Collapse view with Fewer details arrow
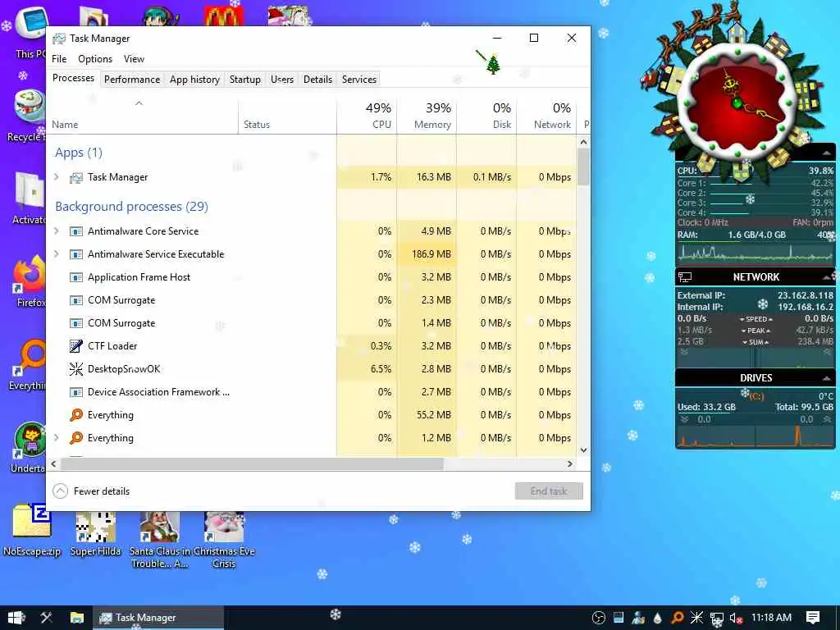The image size is (840, 630). [x=61, y=491]
